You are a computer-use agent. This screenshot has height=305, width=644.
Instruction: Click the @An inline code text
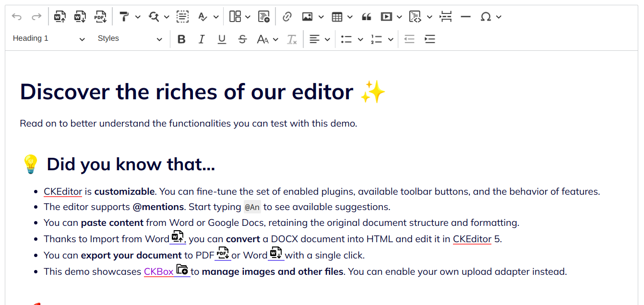coord(252,207)
